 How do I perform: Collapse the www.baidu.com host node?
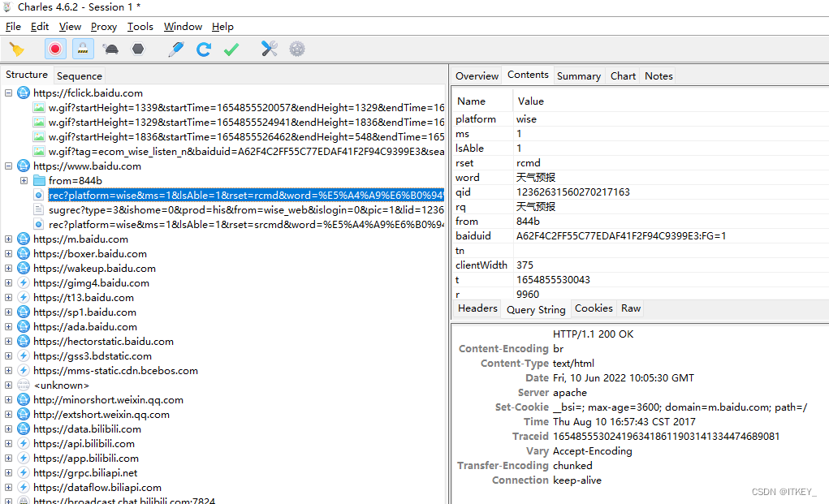tap(8, 166)
